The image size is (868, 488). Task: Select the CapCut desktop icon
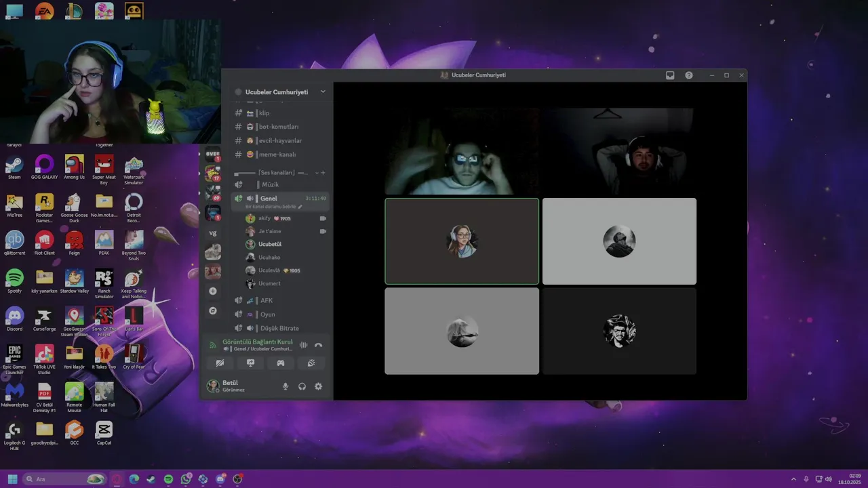(104, 433)
